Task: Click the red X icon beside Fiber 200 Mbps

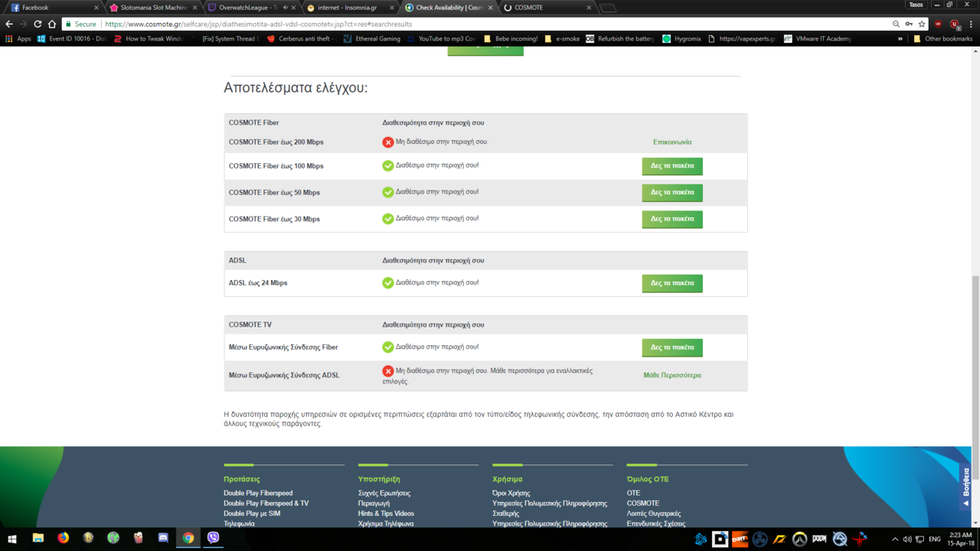Action: pyautogui.click(x=388, y=142)
